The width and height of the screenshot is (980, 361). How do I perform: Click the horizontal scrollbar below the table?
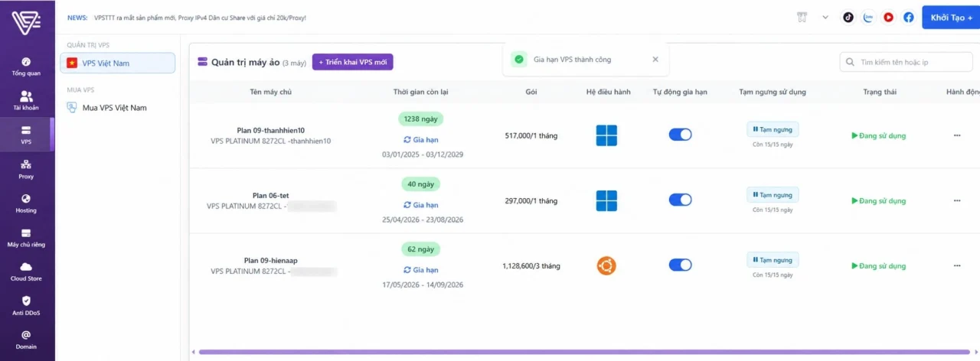click(585, 352)
